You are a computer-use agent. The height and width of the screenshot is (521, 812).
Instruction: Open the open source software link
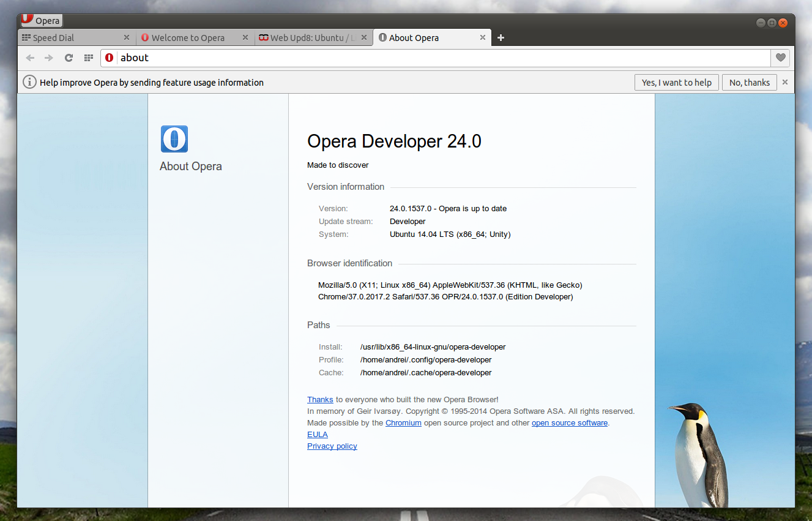570,423
